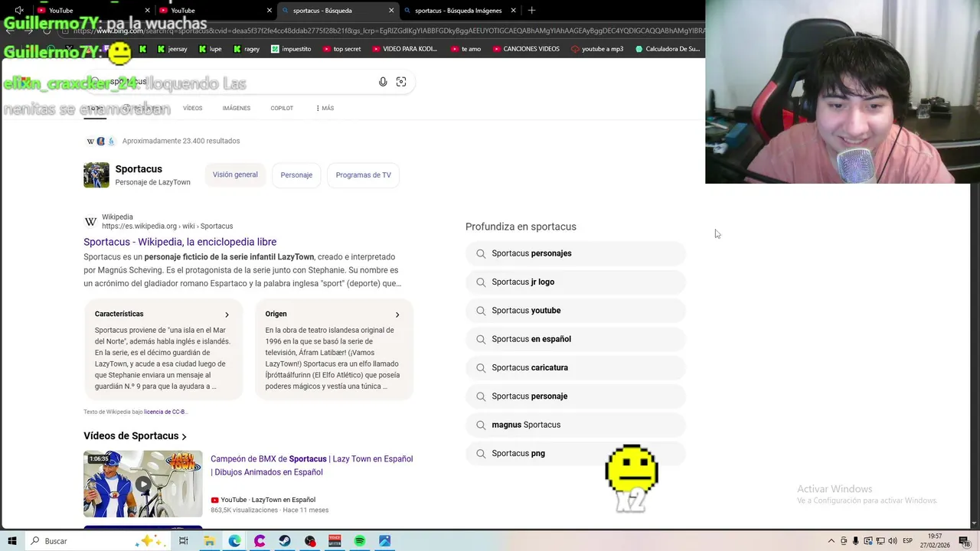
Task: Open 'Sportacus - Wikipedia, la enciclopedia libre' link
Action: click(x=180, y=242)
